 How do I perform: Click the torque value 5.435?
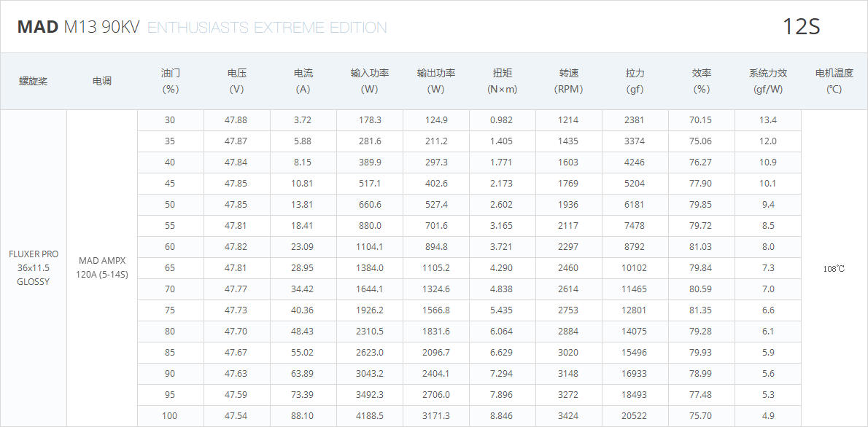coord(502,310)
